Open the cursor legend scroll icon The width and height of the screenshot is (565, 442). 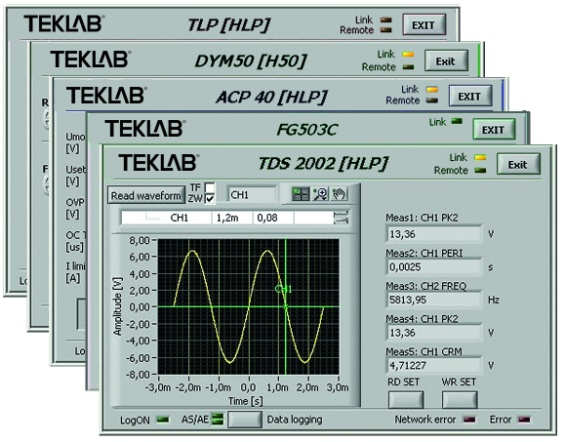coord(341,217)
